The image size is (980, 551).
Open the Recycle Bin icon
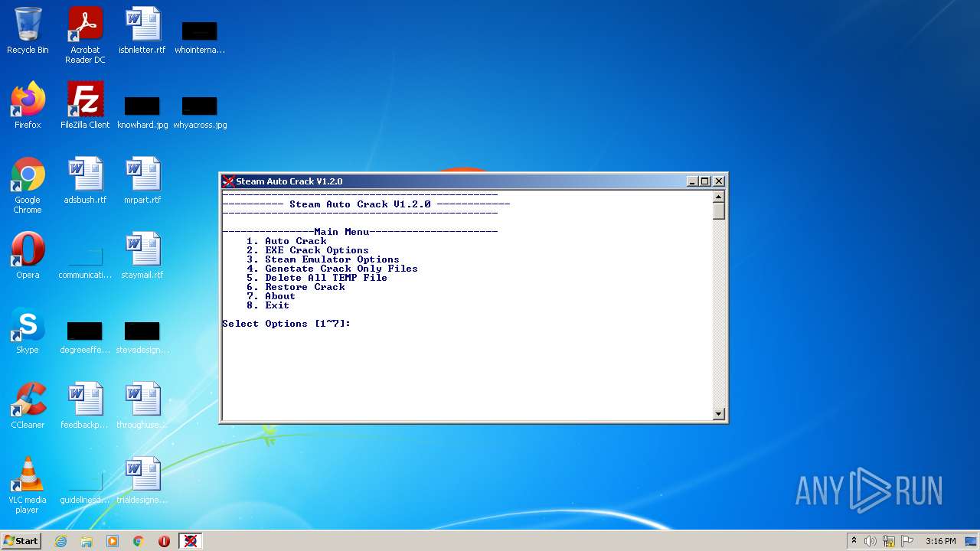[x=28, y=31]
